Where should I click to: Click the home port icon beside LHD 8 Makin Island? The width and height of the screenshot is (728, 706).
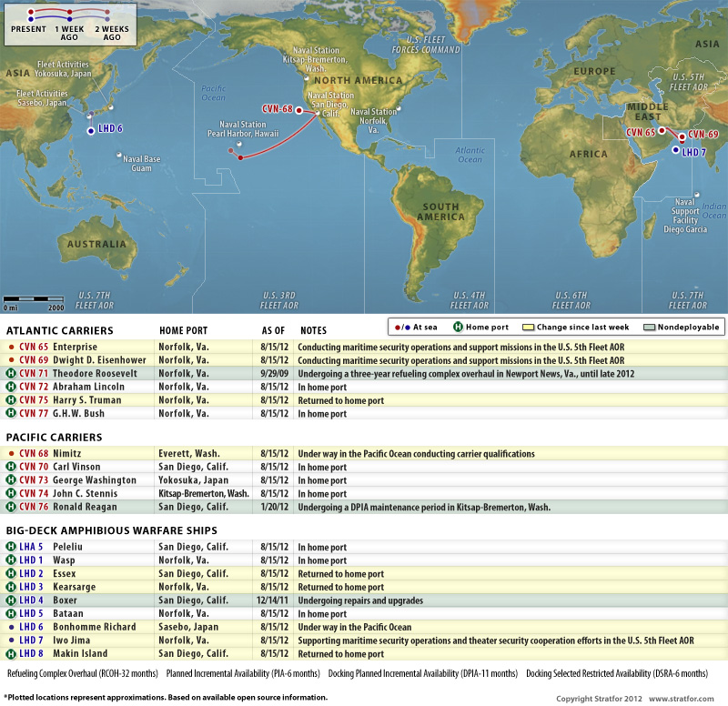pyautogui.click(x=11, y=653)
